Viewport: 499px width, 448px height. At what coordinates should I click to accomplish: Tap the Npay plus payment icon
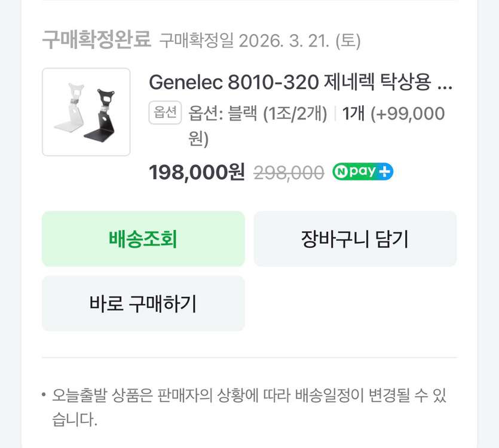pos(362,171)
